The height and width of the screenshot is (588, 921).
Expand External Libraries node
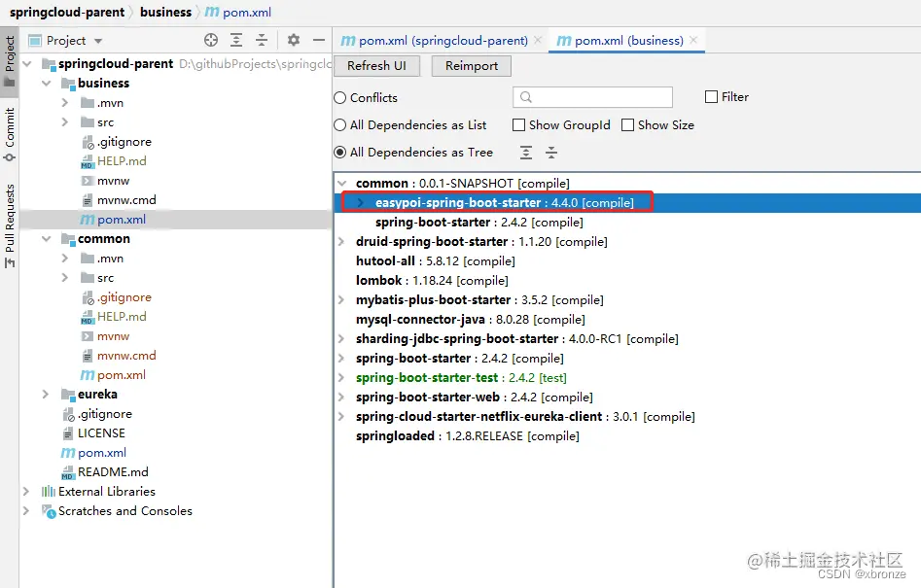tap(26, 492)
